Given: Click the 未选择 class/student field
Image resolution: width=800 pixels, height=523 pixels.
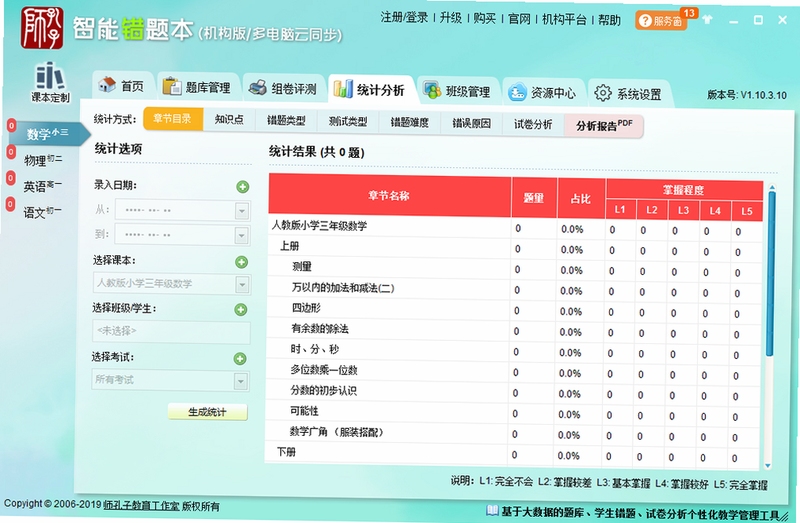Looking at the screenshot, I should pos(171,332).
